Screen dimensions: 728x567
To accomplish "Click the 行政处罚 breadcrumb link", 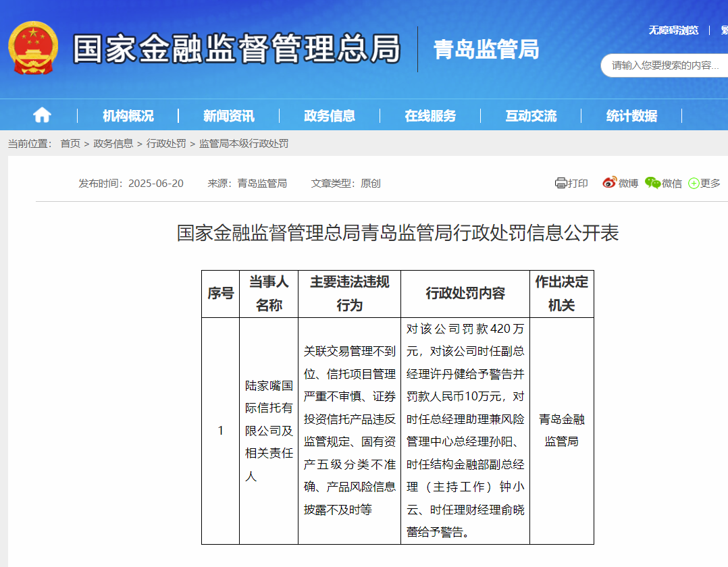I will point(166,144).
